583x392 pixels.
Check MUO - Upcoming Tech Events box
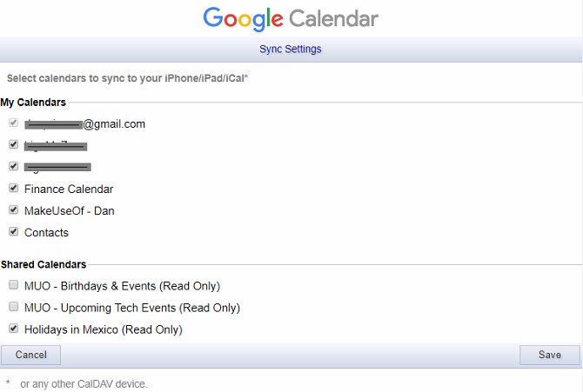tap(13, 308)
